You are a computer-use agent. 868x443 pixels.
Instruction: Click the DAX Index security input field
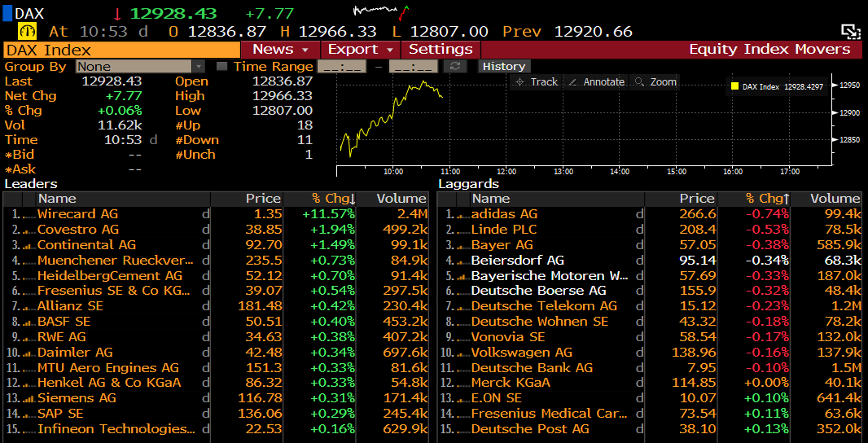pyautogui.click(x=122, y=50)
